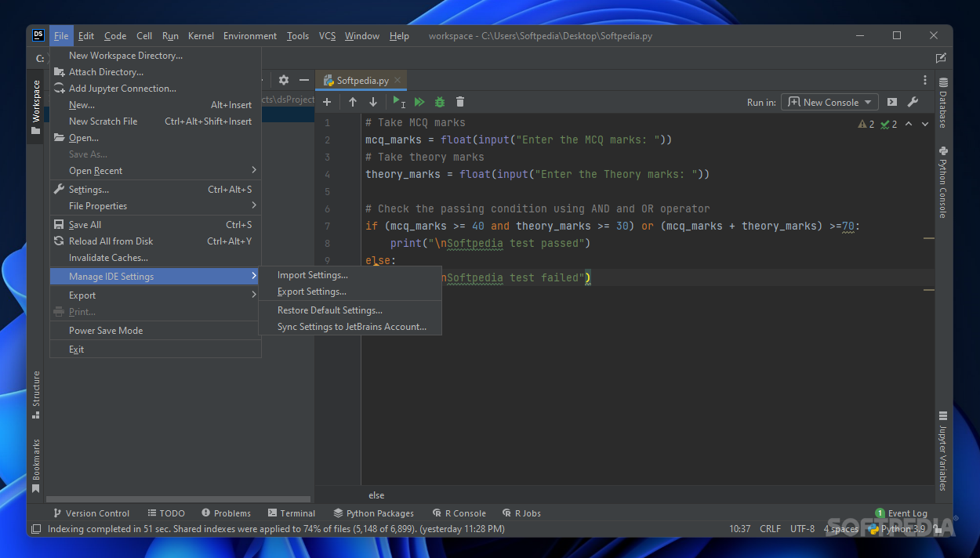Open the Python Packages tool window
Image resolution: width=980 pixels, height=558 pixels.
tap(374, 513)
